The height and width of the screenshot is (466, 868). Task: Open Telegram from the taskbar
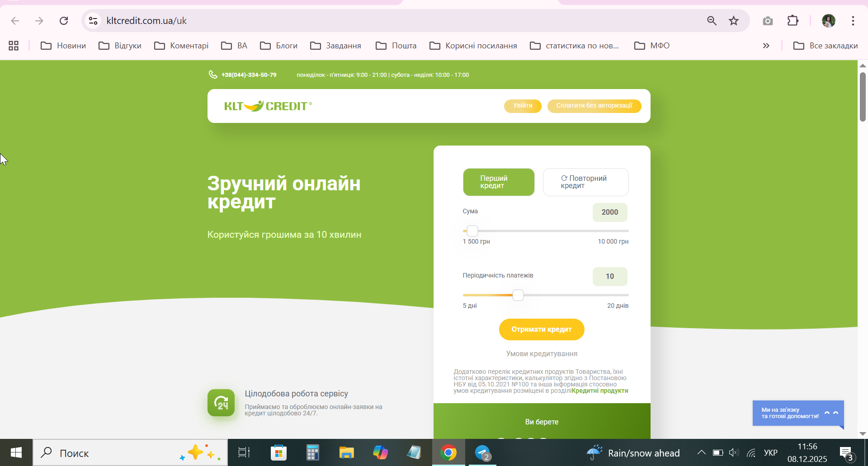pyautogui.click(x=483, y=452)
